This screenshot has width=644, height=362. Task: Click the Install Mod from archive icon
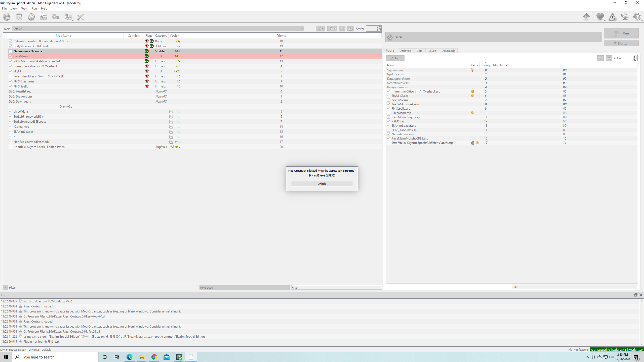pyautogui.click(x=19, y=17)
